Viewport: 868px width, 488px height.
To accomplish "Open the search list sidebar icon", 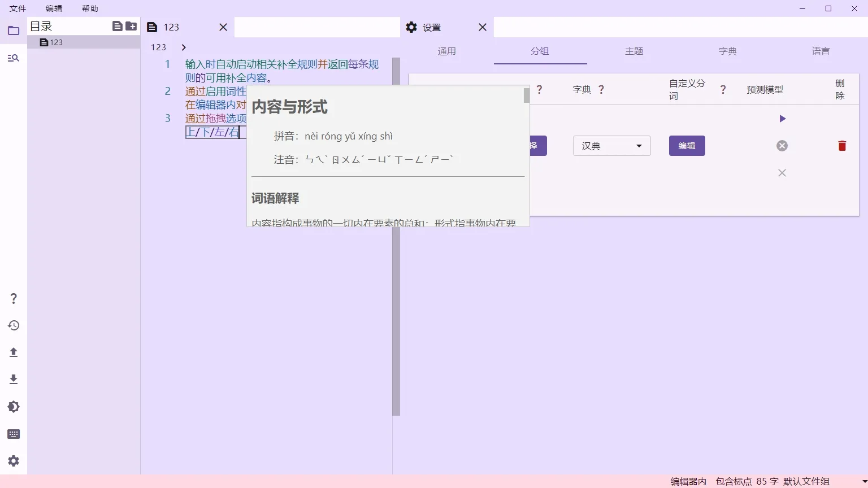I will click(14, 58).
